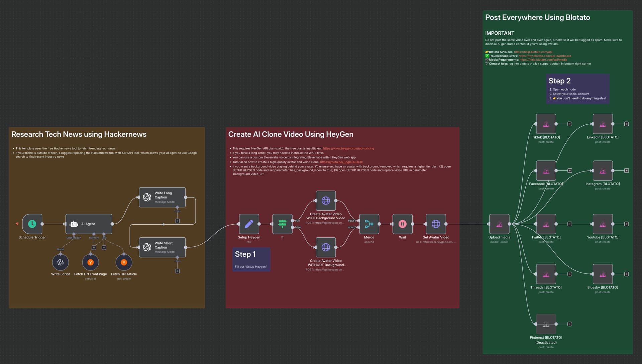This screenshot has width=642, height=364.
Task: Click plus connector after Youtube Blotato node
Action: 626,224
